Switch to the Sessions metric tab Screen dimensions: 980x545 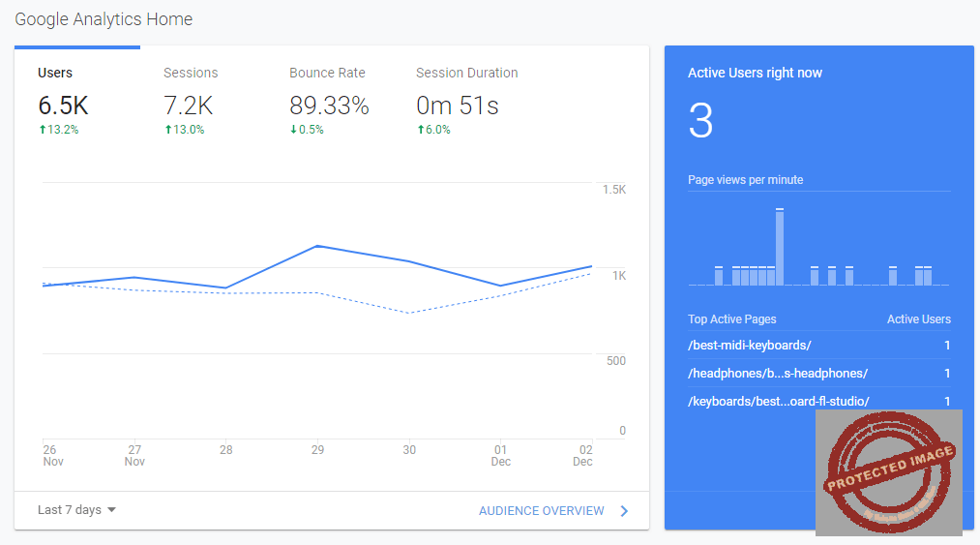tap(190, 102)
